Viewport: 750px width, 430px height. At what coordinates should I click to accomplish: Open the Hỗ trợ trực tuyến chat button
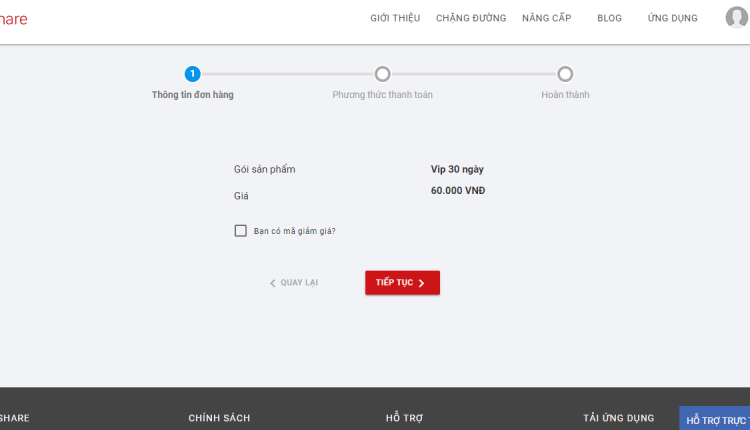coord(715,419)
